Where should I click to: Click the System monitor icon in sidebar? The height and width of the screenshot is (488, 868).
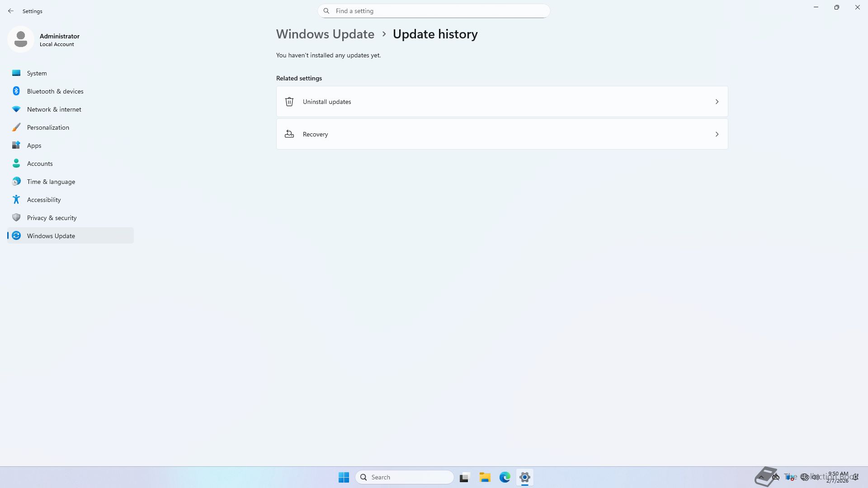coord(16,73)
